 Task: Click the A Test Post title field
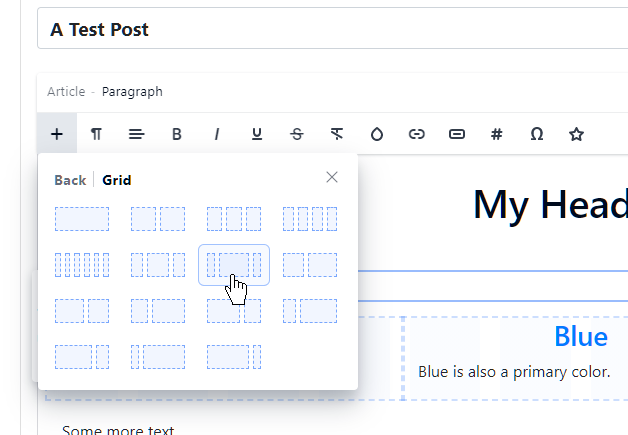coord(330,29)
